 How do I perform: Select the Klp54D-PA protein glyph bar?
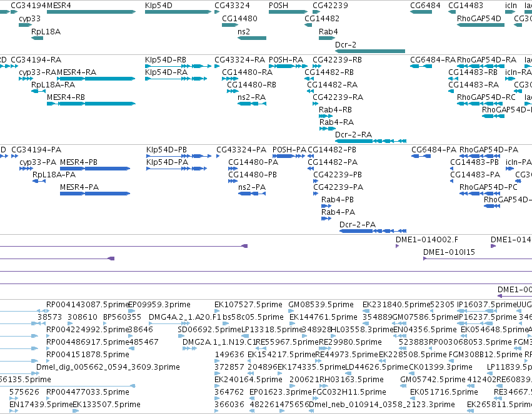[x=176, y=169]
